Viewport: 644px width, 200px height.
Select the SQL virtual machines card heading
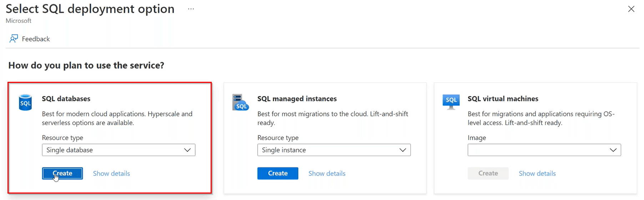pyautogui.click(x=503, y=99)
